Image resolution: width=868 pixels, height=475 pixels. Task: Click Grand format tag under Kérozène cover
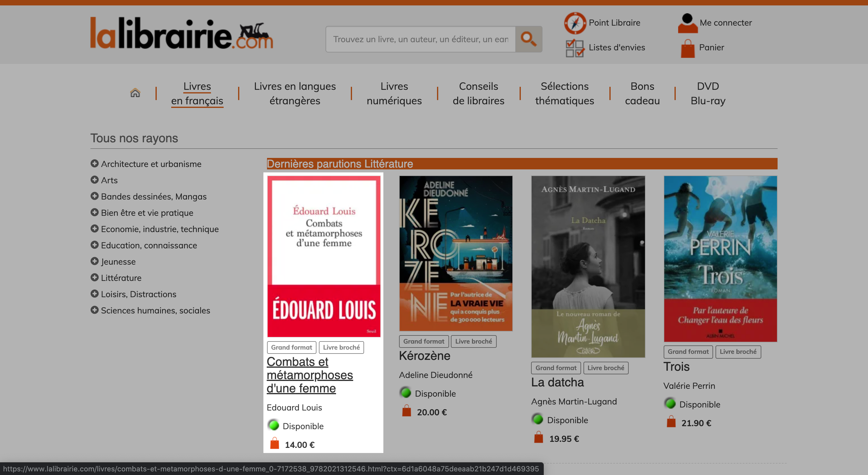coord(423,341)
